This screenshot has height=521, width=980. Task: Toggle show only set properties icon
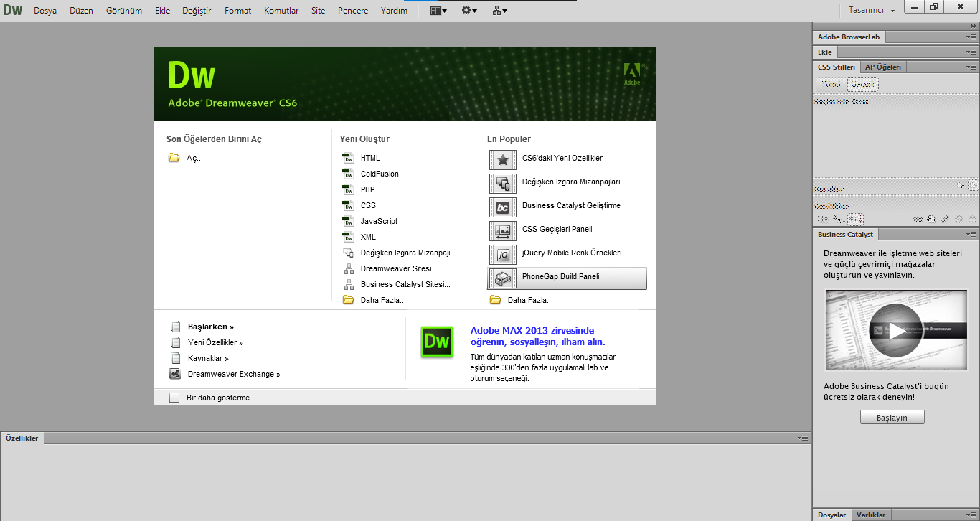tap(855, 219)
